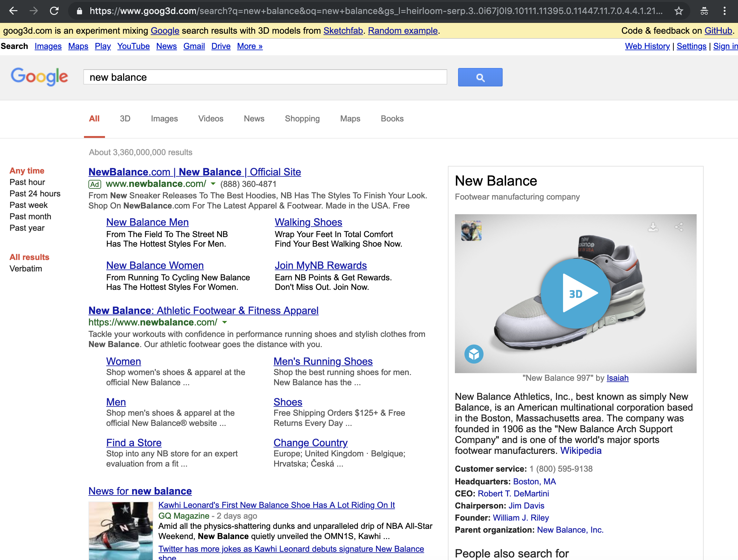Screen dimensions: 738x560
Task: Filter results to Past month
Action: [30, 217]
